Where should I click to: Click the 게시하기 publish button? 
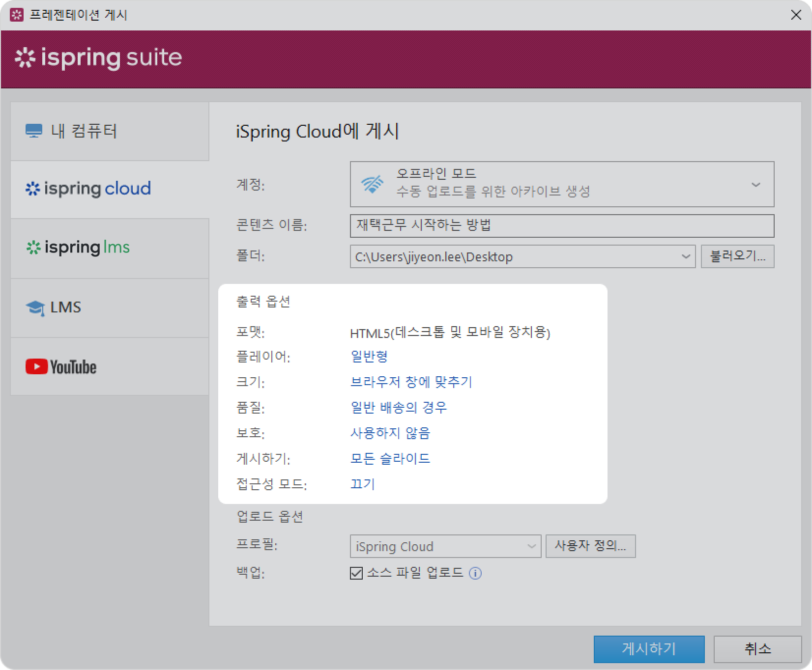[648, 649]
